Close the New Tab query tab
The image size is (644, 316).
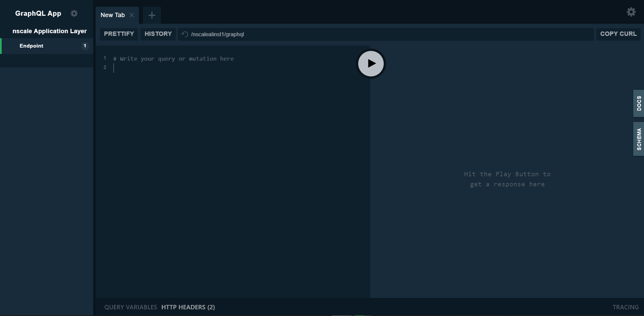[131, 15]
